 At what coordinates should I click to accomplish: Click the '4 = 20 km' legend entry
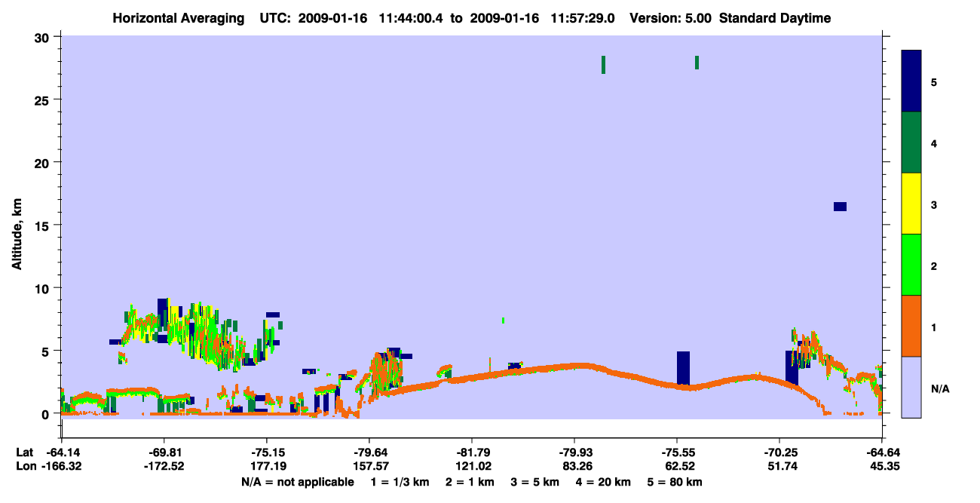point(604,482)
